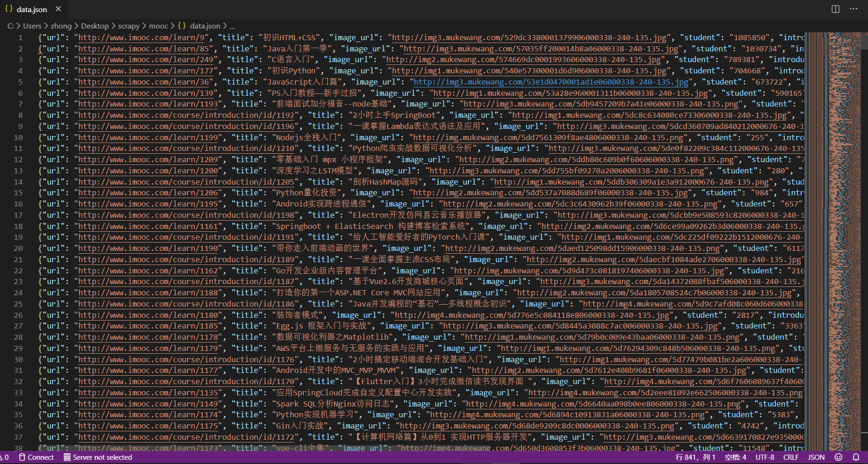Change file encoding UTF-8

(x=765, y=457)
